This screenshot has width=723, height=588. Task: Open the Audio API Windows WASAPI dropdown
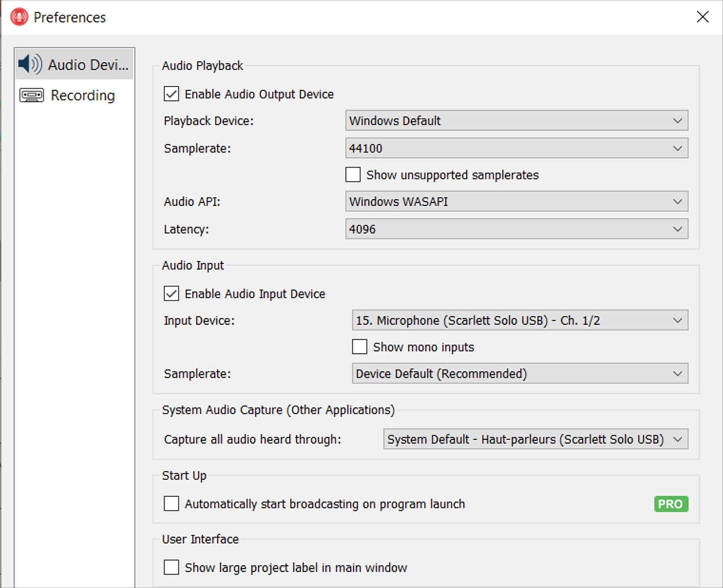[x=516, y=201]
